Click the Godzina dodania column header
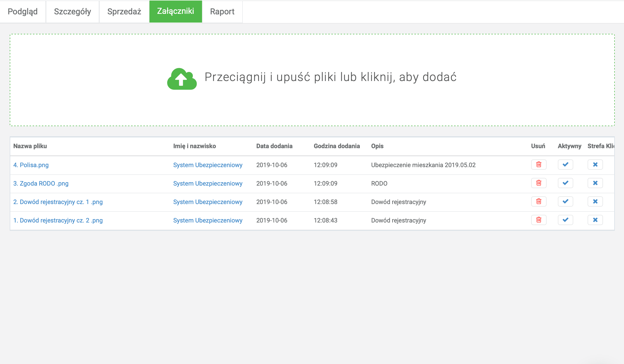This screenshot has width=624, height=364. click(337, 146)
